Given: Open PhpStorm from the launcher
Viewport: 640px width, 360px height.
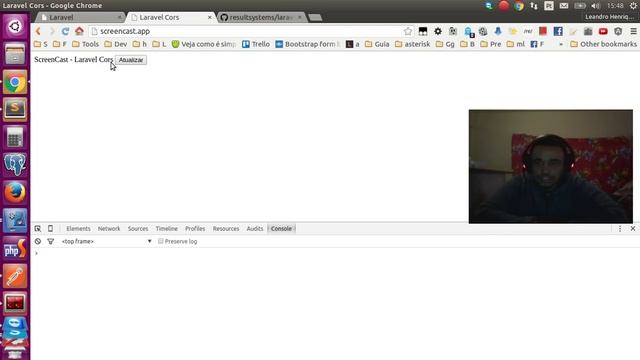Looking at the screenshot, I should pyautogui.click(x=15, y=248).
